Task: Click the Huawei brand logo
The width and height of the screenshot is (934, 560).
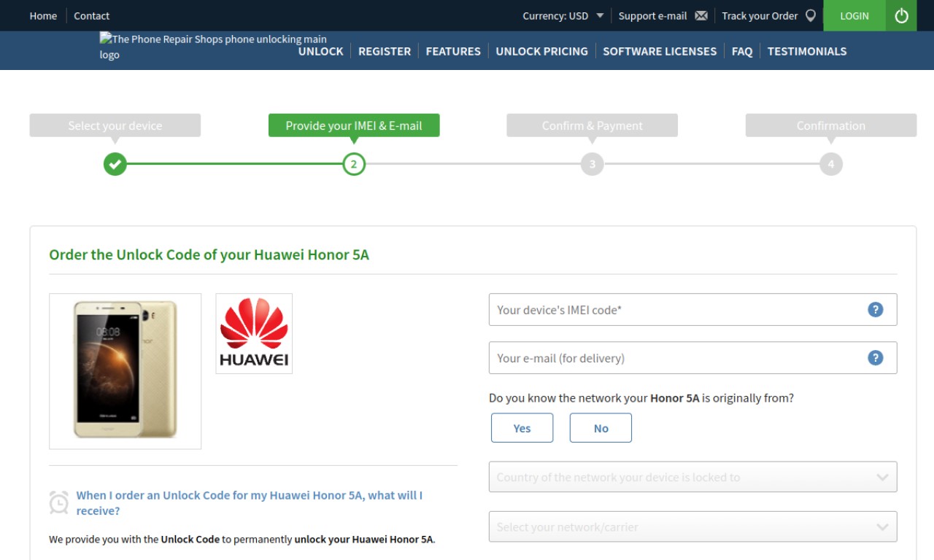Action: click(254, 333)
